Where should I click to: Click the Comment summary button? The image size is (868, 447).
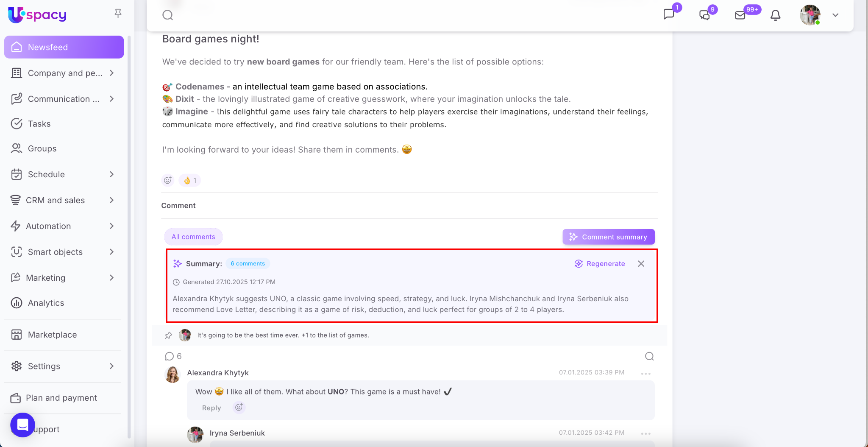pos(608,237)
